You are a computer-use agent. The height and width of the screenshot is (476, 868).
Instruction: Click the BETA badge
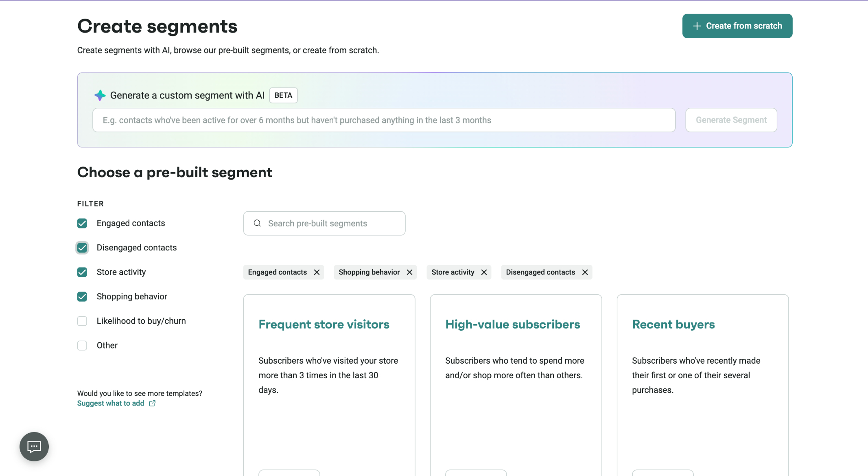coord(283,95)
